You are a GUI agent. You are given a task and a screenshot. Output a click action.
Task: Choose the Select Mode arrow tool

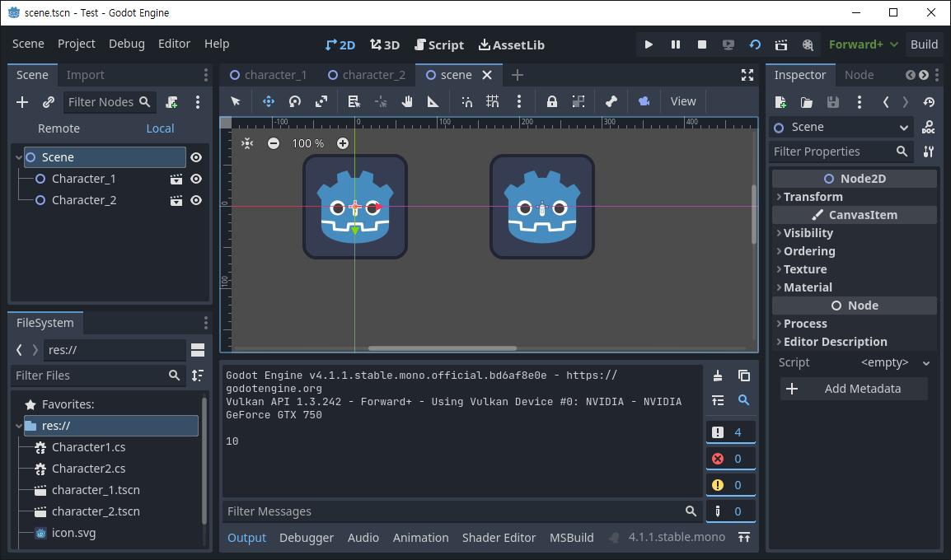point(236,101)
